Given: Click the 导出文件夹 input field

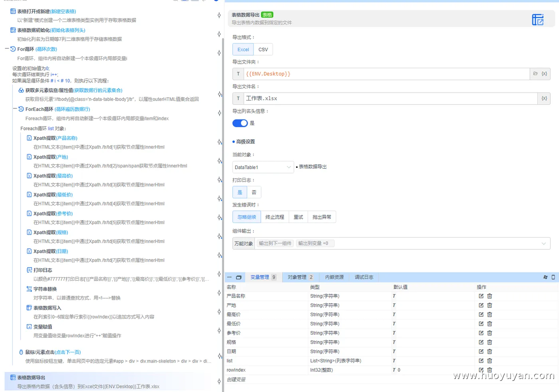Looking at the screenshot, I should (x=387, y=74).
